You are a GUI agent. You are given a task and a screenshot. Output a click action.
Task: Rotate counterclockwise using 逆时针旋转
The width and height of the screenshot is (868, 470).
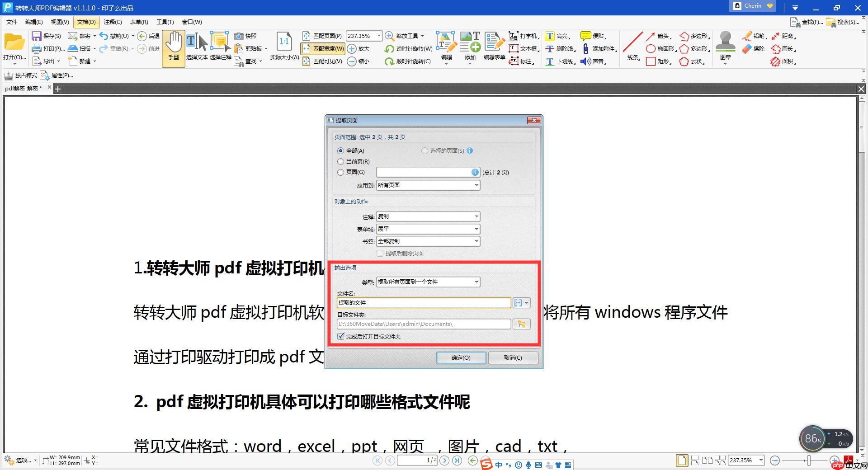(409, 48)
